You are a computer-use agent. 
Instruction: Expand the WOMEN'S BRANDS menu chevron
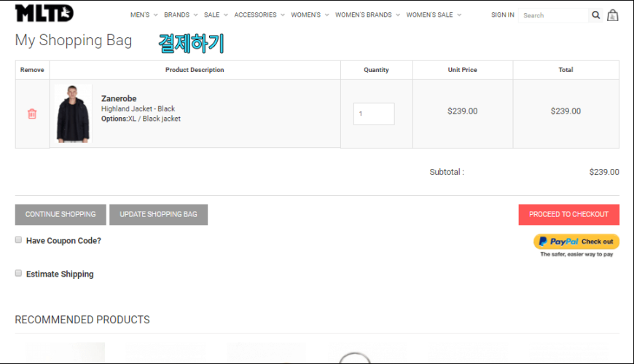398,15
